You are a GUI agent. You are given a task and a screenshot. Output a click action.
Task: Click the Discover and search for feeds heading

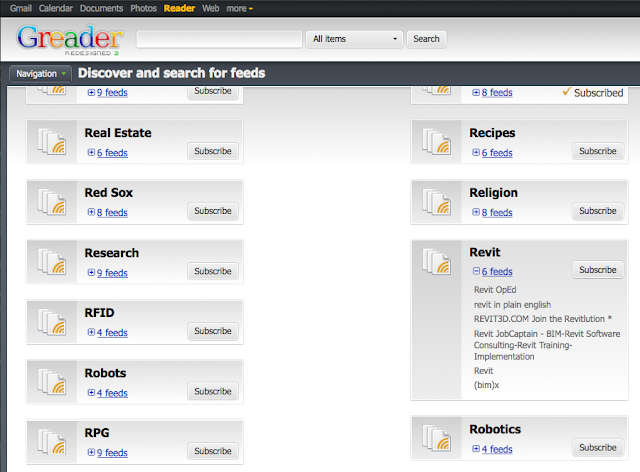click(x=172, y=73)
